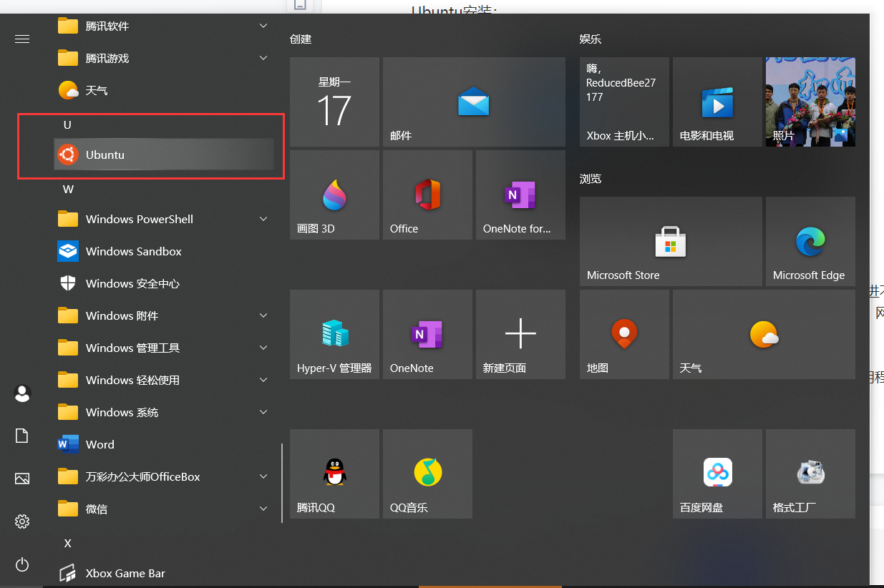Screen dimensions: 884x588
Task: Open the 天气 app in the list
Action: tap(164, 90)
